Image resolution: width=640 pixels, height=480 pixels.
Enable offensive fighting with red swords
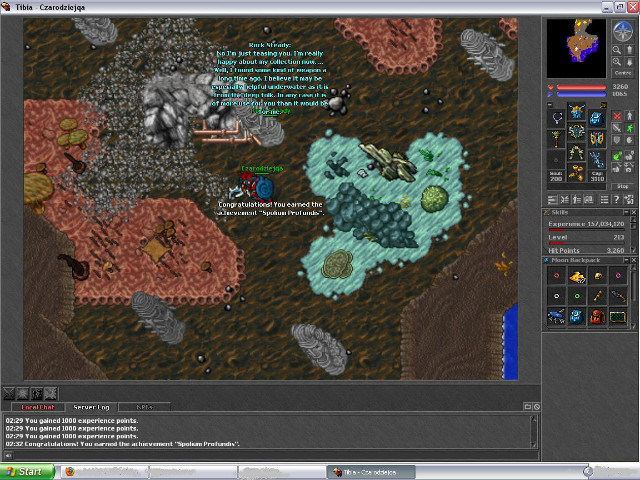click(617, 116)
